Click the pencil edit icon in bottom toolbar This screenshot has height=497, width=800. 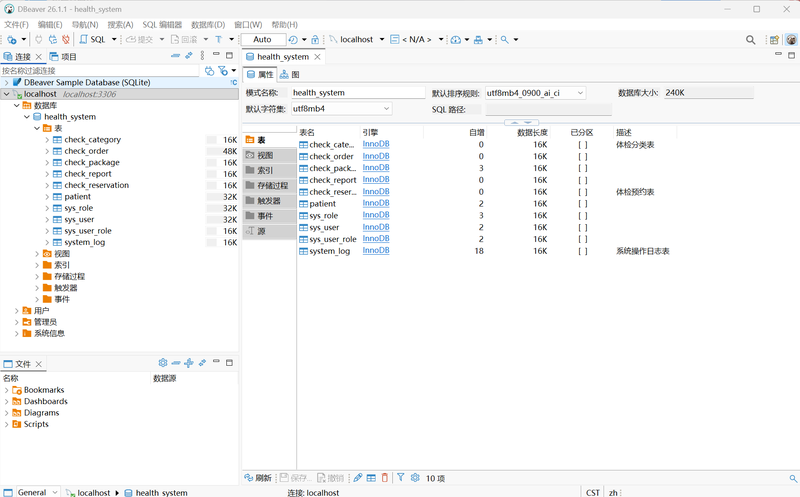click(x=358, y=478)
